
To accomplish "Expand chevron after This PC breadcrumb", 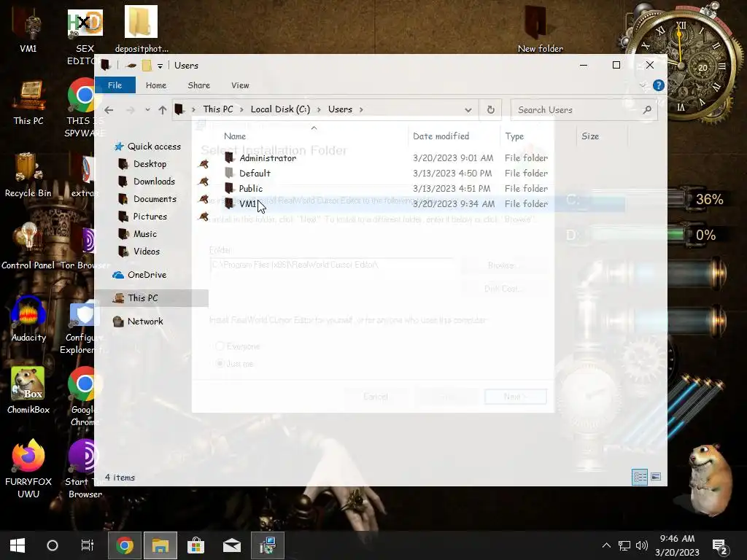I will point(241,109).
